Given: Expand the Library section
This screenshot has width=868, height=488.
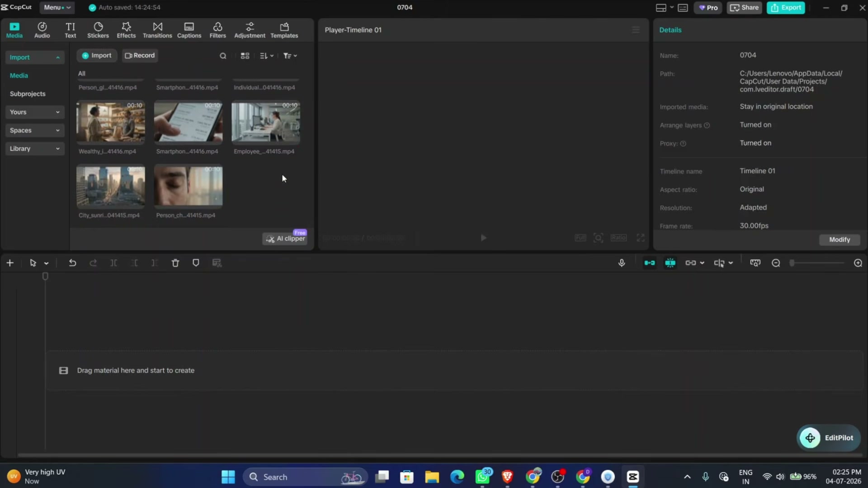Looking at the screenshot, I should coord(35,149).
